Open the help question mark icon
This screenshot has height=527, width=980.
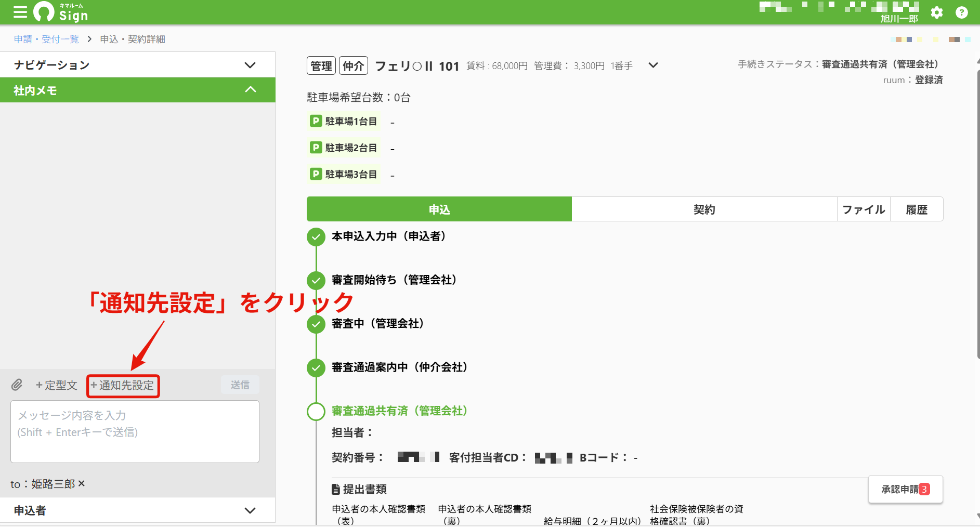962,12
